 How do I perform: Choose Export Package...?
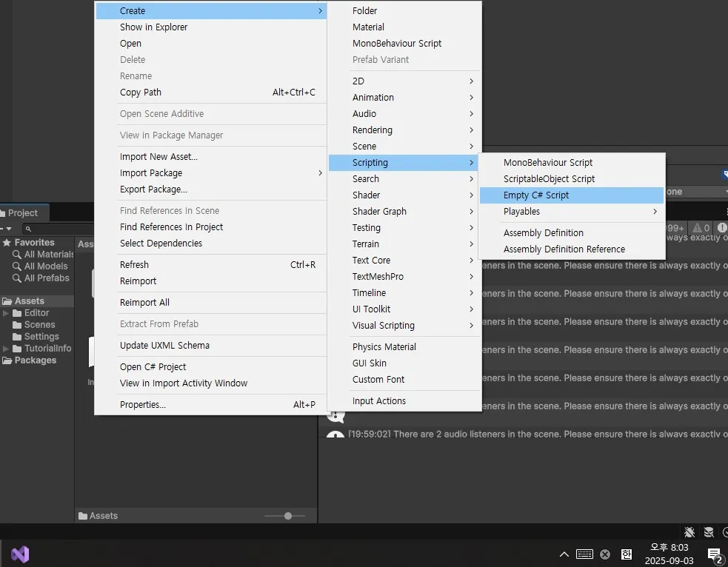pos(211,189)
